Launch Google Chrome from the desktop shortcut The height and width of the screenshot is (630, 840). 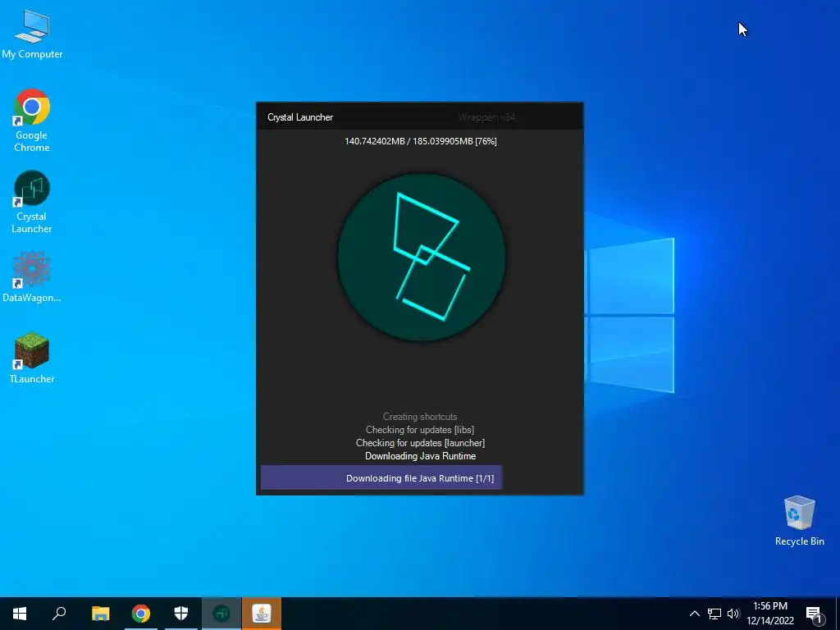pos(32,121)
